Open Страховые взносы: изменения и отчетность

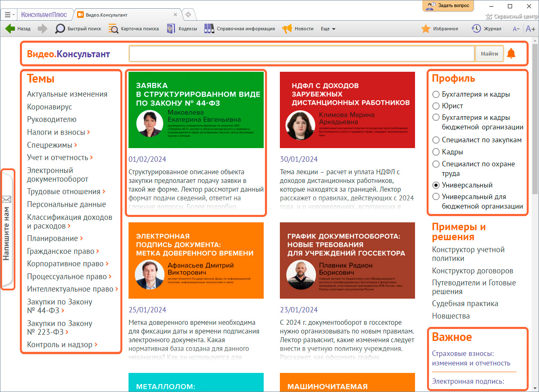471,358
